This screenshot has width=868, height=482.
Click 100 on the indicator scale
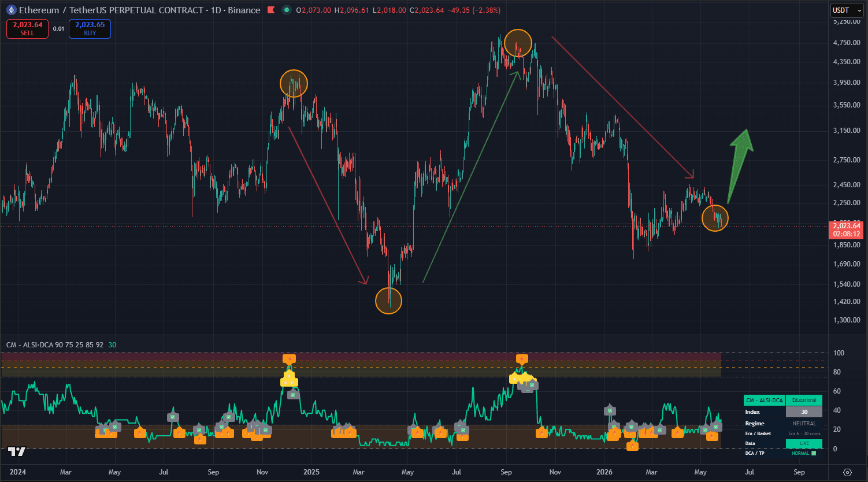click(839, 353)
